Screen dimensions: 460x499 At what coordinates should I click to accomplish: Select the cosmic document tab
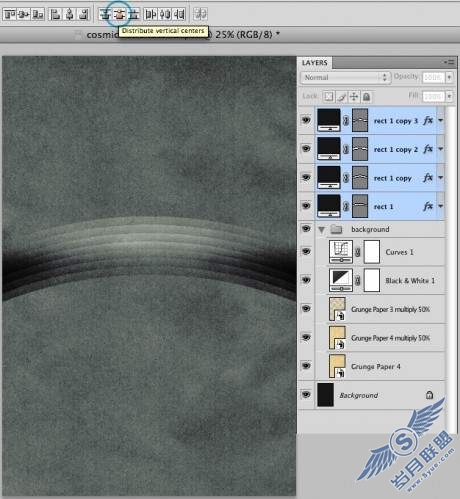(x=183, y=35)
